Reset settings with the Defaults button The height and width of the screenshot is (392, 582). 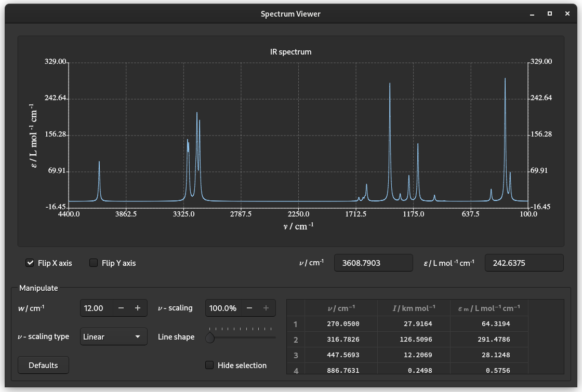click(x=44, y=366)
